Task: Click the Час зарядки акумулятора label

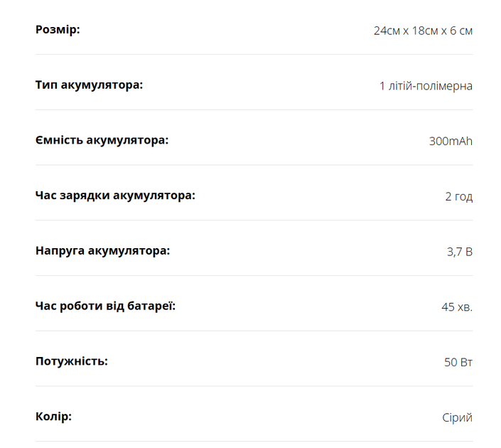Action: pyautogui.click(x=115, y=196)
